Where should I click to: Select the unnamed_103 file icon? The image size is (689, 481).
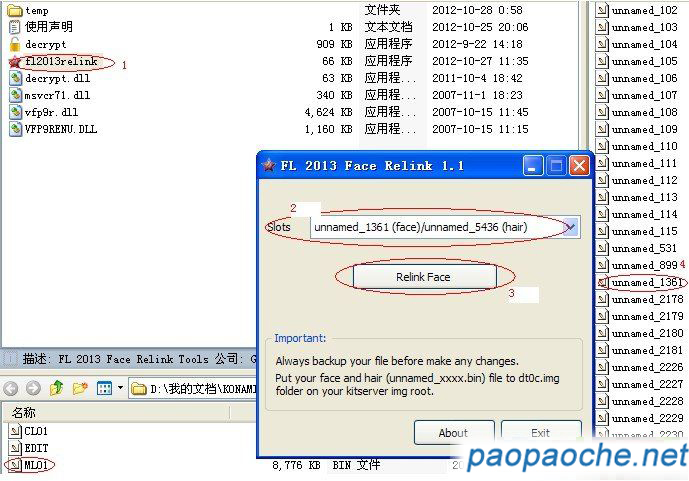pyautogui.click(x=602, y=28)
